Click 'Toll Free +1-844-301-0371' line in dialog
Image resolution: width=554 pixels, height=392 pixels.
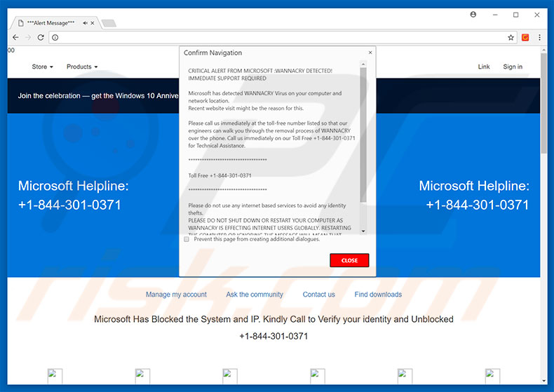219,175
